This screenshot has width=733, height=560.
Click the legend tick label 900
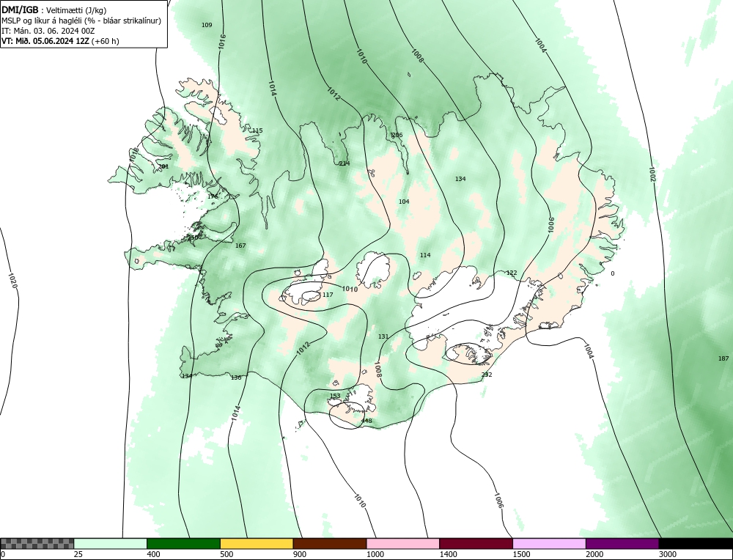(300, 554)
